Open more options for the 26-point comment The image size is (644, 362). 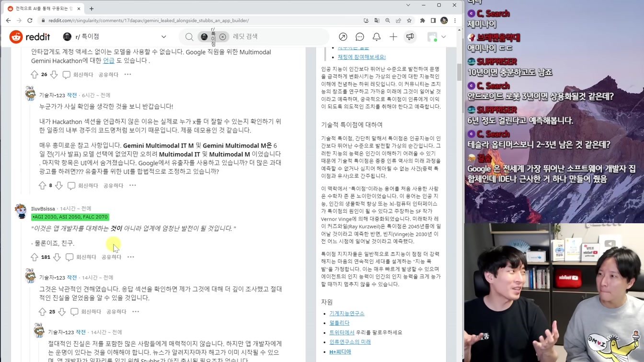pos(128,75)
